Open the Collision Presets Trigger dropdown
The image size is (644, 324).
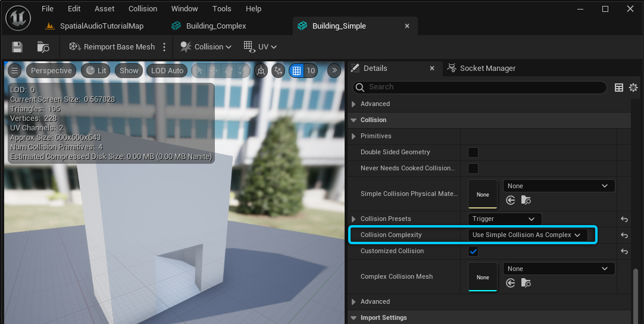(505, 219)
